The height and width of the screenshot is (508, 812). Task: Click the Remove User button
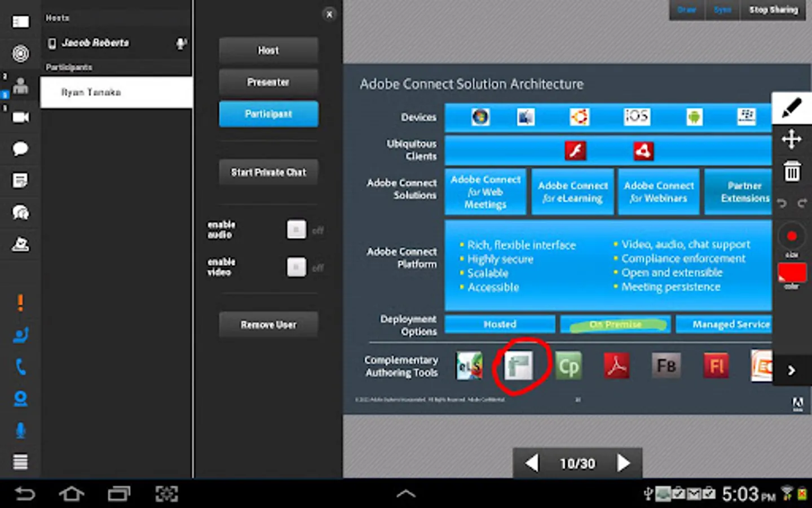tap(268, 325)
